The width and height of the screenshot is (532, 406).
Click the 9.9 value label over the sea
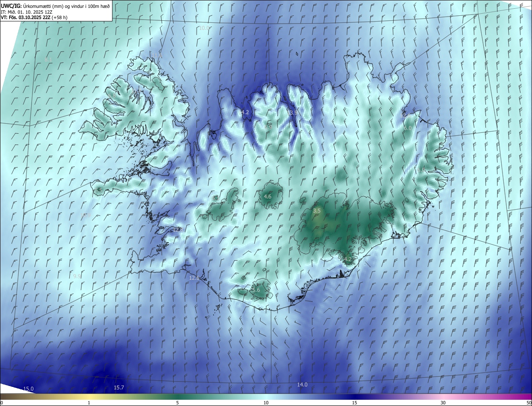77,276
